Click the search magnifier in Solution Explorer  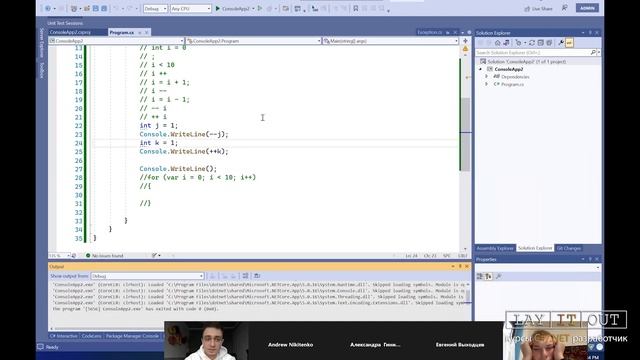[593, 53]
